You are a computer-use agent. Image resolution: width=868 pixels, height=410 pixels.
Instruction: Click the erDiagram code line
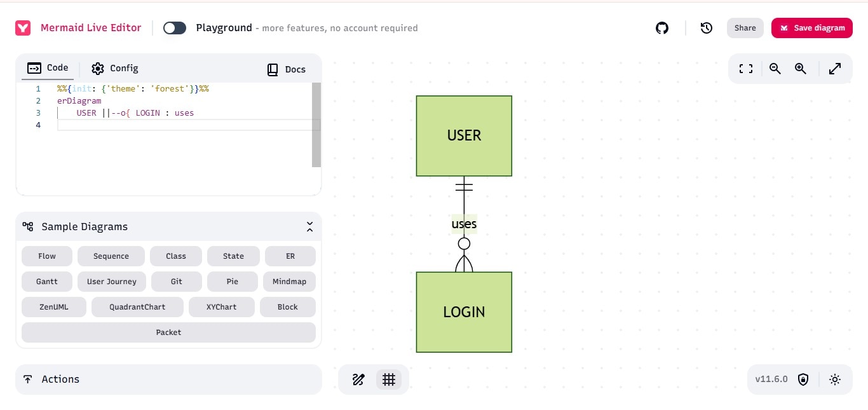coord(79,101)
